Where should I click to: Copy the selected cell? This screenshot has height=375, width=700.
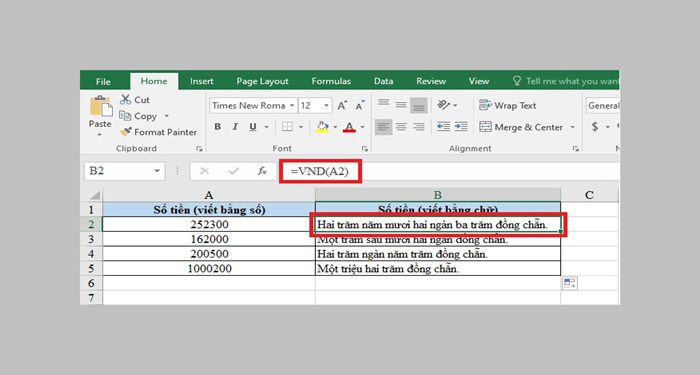coord(138,116)
